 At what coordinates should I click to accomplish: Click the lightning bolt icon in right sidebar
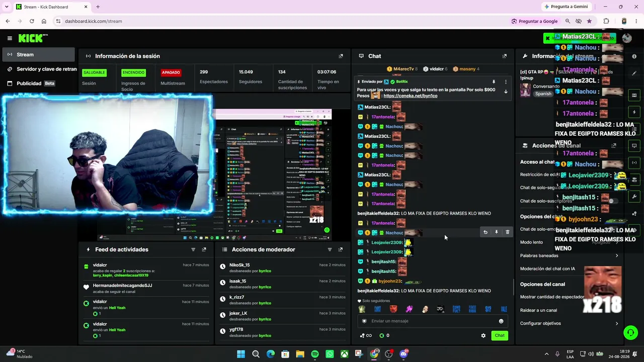click(634, 112)
